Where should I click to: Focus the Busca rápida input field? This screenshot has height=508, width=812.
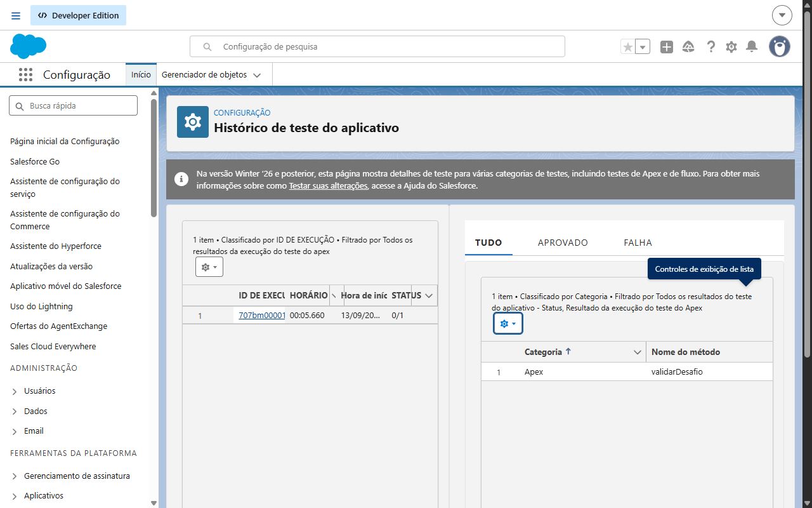tap(73, 105)
